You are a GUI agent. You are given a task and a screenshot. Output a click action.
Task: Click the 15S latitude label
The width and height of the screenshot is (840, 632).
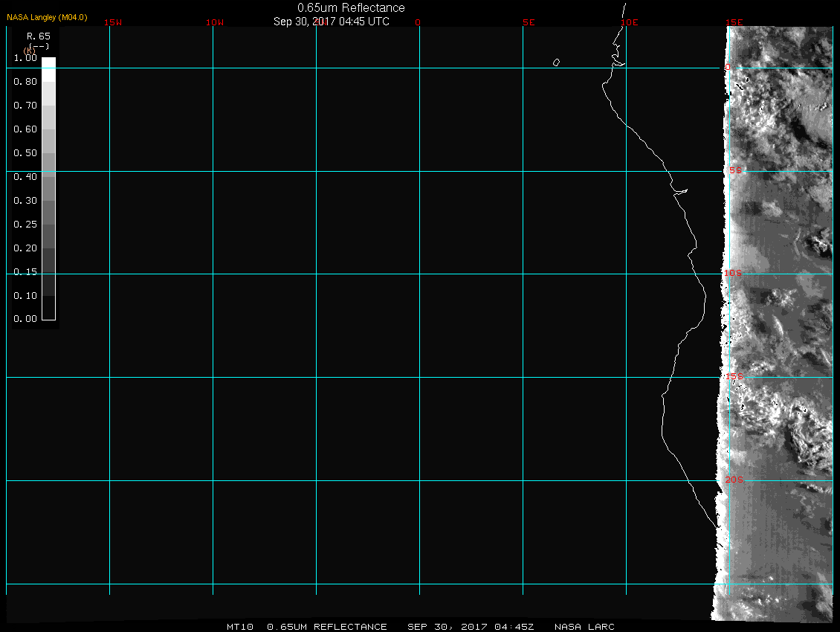(x=734, y=376)
